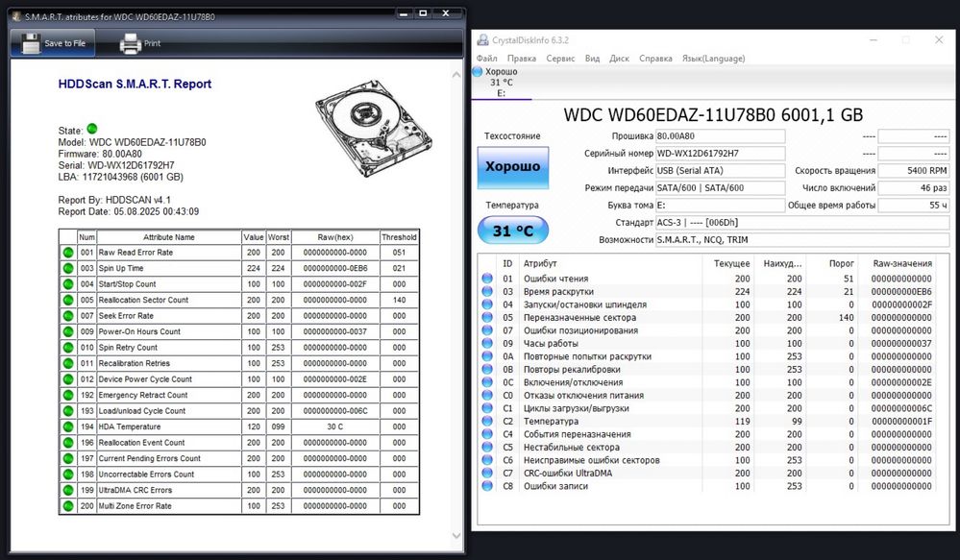
Task: Click the CrystalDiskInfo title bar app icon
Action: point(482,40)
